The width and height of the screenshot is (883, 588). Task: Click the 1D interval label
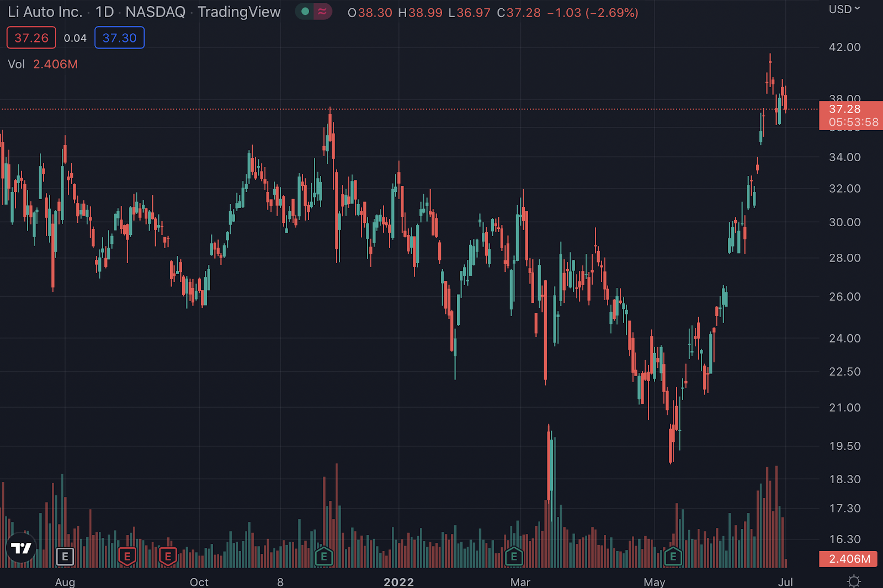point(104,12)
